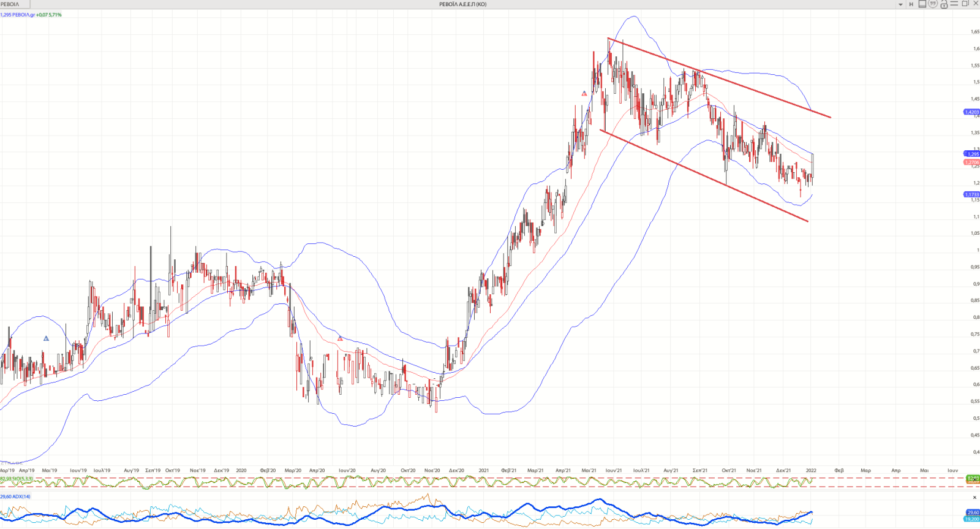Click the 2022 date label on time axis
This screenshot has height=529, width=980.
pos(811,471)
